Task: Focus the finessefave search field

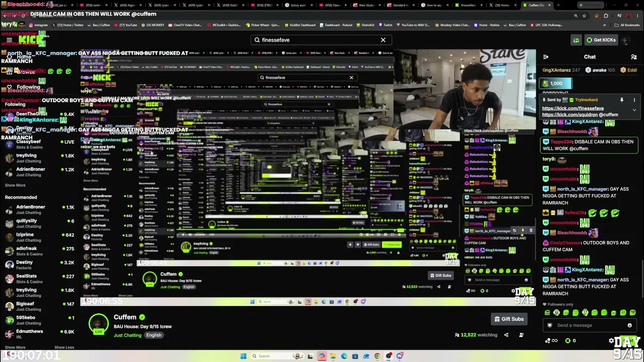Action: [321, 40]
